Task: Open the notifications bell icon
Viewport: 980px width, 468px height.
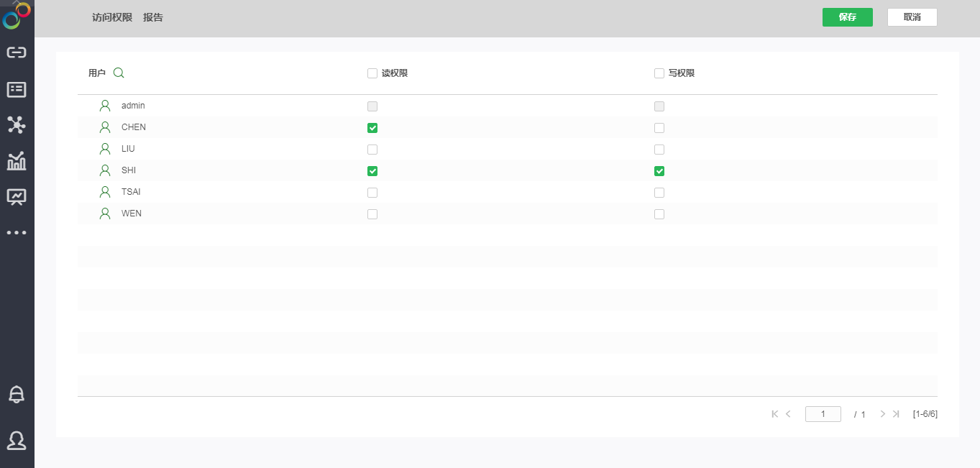Action: [x=17, y=395]
